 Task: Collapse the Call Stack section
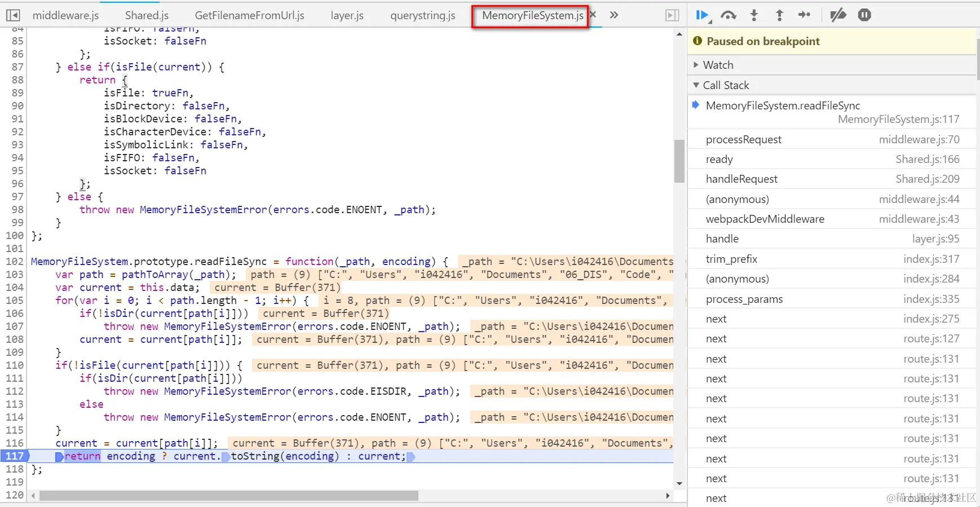point(832,85)
